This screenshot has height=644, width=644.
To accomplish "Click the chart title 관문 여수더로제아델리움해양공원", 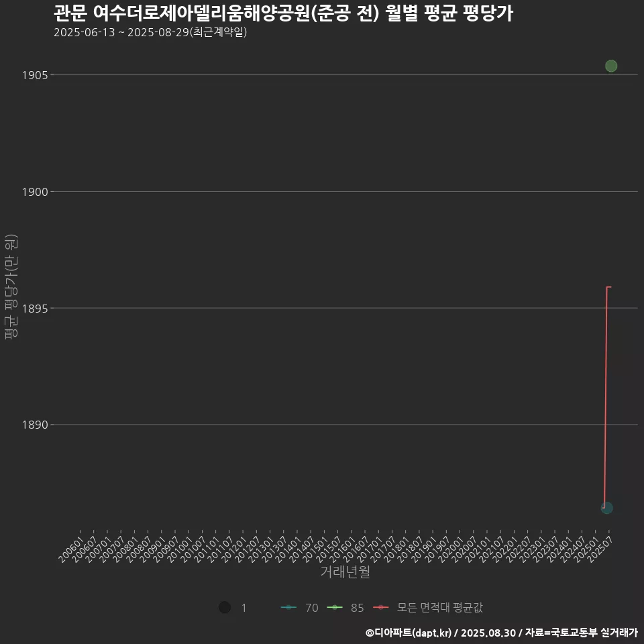I will [182, 13].
